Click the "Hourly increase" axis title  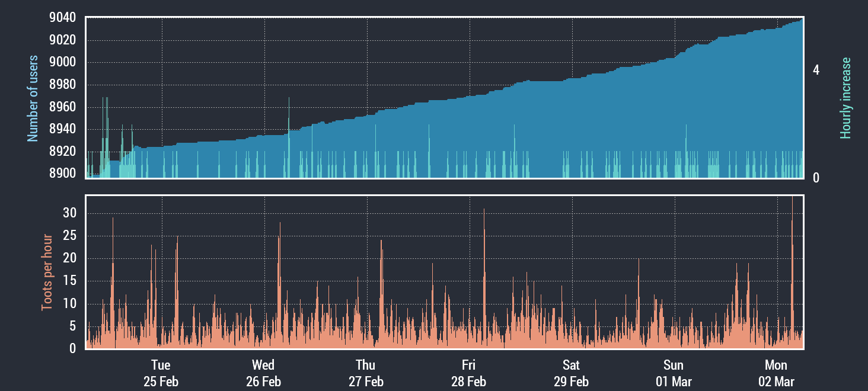click(x=845, y=98)
